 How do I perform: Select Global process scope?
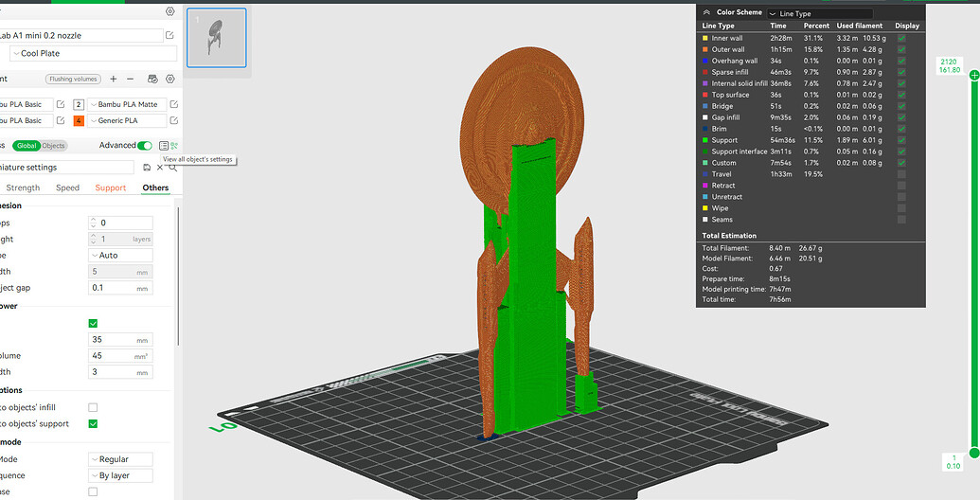pos(27,146)
